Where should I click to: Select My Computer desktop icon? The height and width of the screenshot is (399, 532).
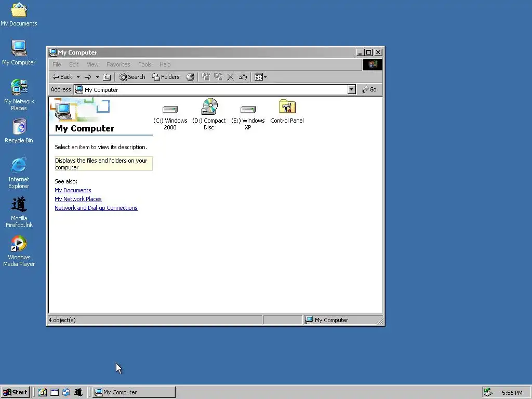coord(19,53)
